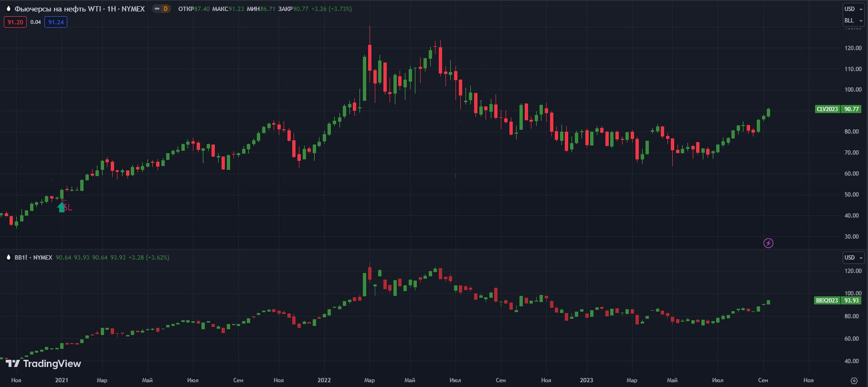
Task: Click the +3.26 (+3.73%) change value
Action: click(331, 9)
